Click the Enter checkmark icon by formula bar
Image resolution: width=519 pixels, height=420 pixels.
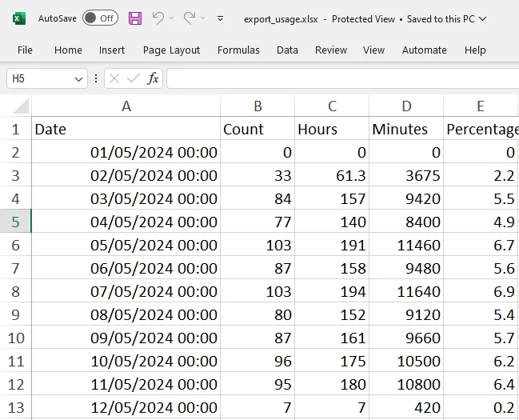point(133,78)
